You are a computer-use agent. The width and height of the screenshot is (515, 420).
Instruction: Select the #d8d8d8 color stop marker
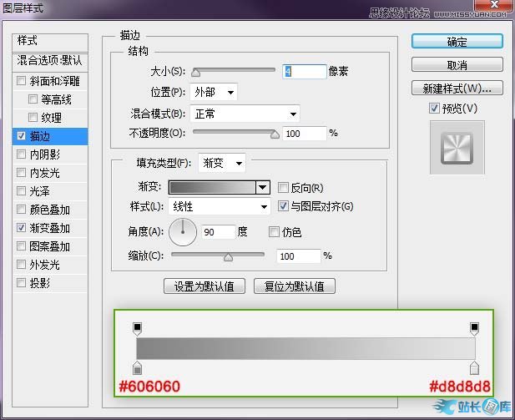474,368
